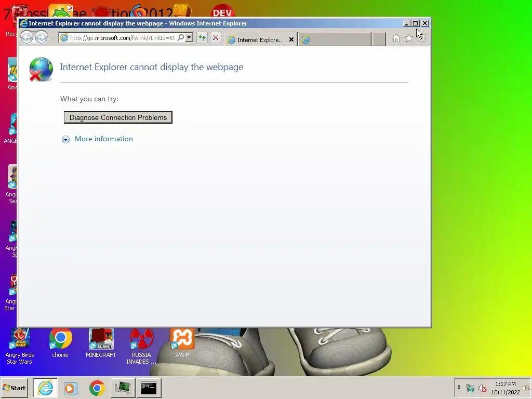Click the page icon in address bar
This screenshot has height=399, width=532.
[x=64, y=37]
